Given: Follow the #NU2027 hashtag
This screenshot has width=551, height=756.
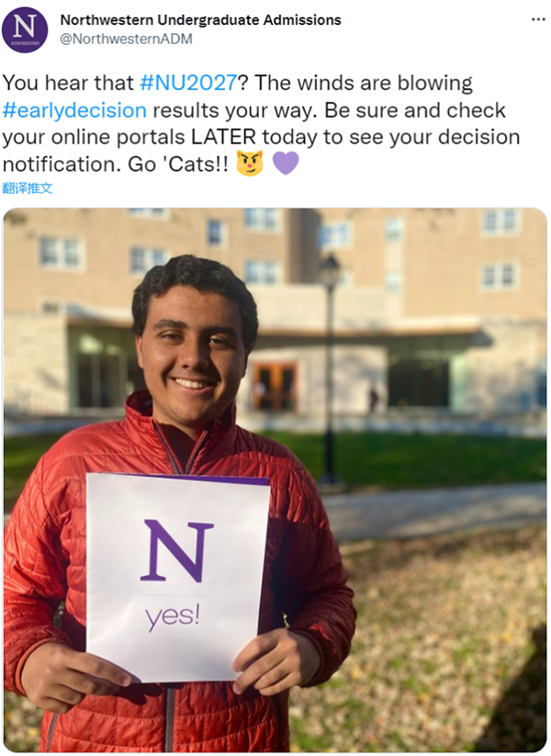Looking at the screenshot, I should pyautogui.click(x=188, y=83).
